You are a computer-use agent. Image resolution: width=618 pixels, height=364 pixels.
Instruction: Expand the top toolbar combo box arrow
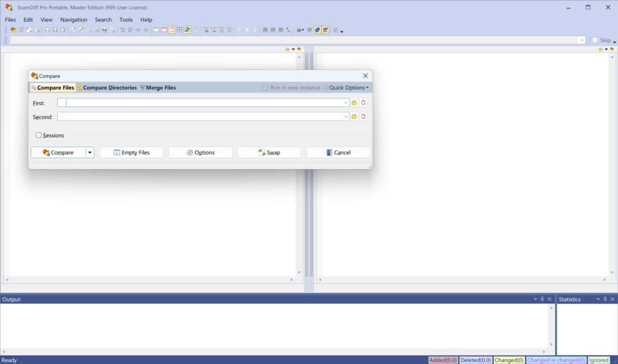pyautogui.click(x=582, y=40)
